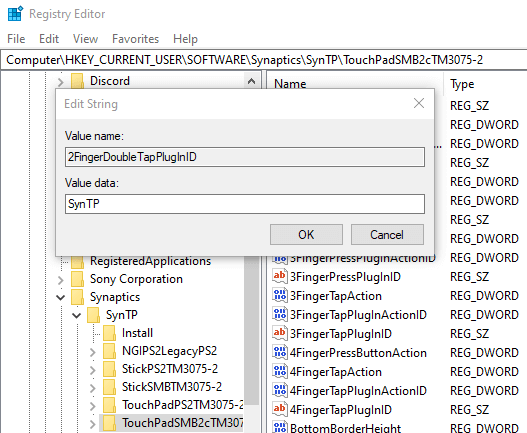This screenshot has height=433, width=527.
Task: Click the Sony Corporation folder icon
Action: pos(78,279)
